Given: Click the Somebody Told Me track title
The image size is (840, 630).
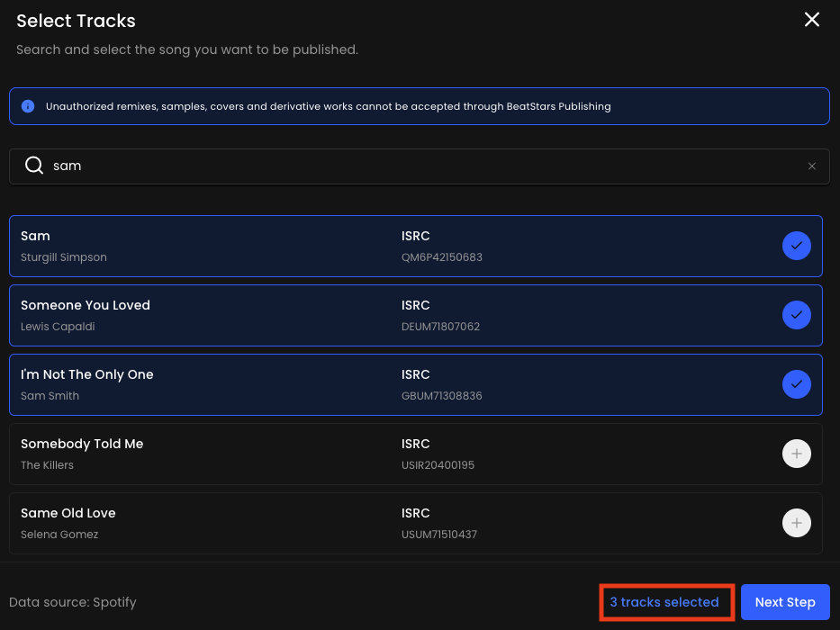Looking at the screenshot, I should (82, 444).
